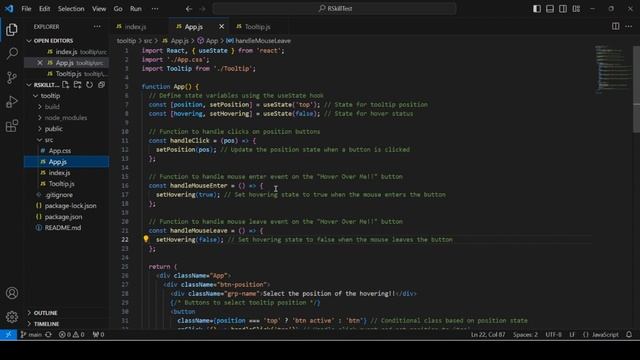Go forward using the navigation arrow

coord(202,9)
